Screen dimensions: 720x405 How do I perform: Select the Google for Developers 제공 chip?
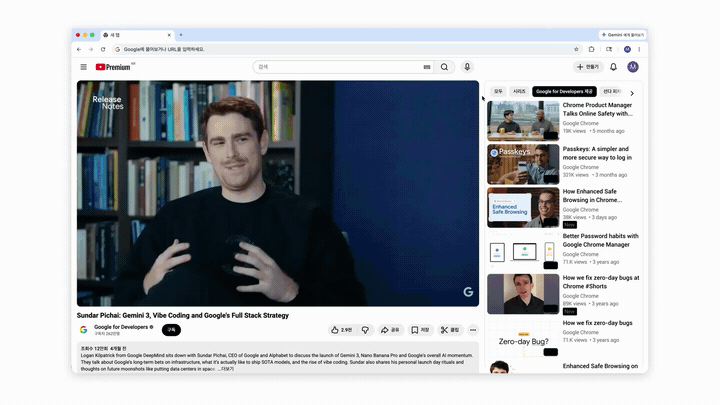tap(564, 91)
